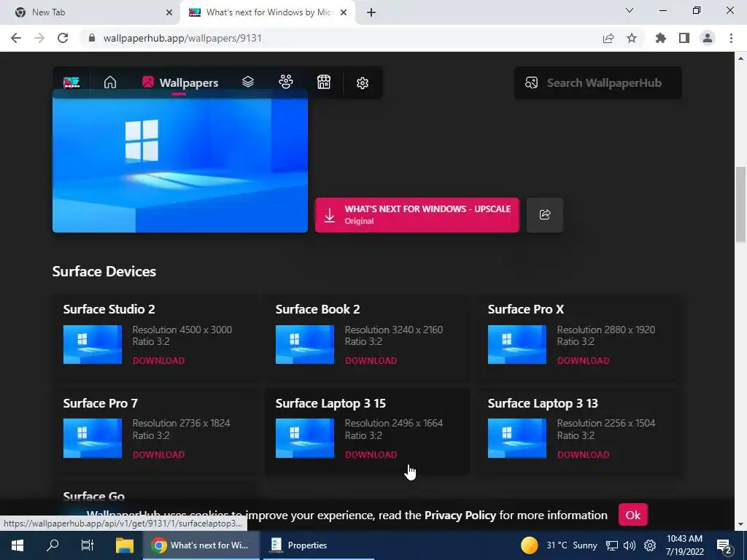747x560 pixels.
Task: Click the page vertical scrollbar thumb
Action: coord(740,205)
